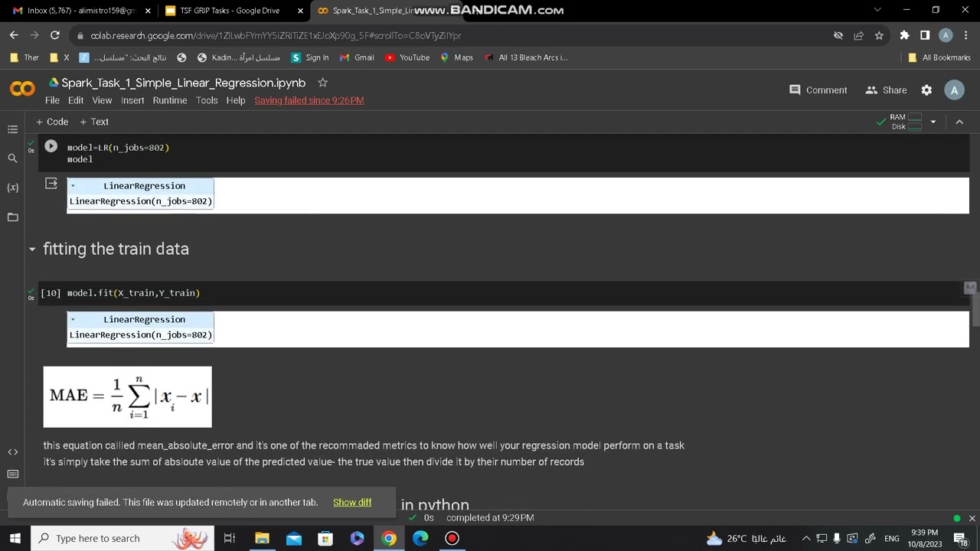Click the Comment button
Viewport: 980px width, 551px height.
pyautogui.click(x=818, y=90)
